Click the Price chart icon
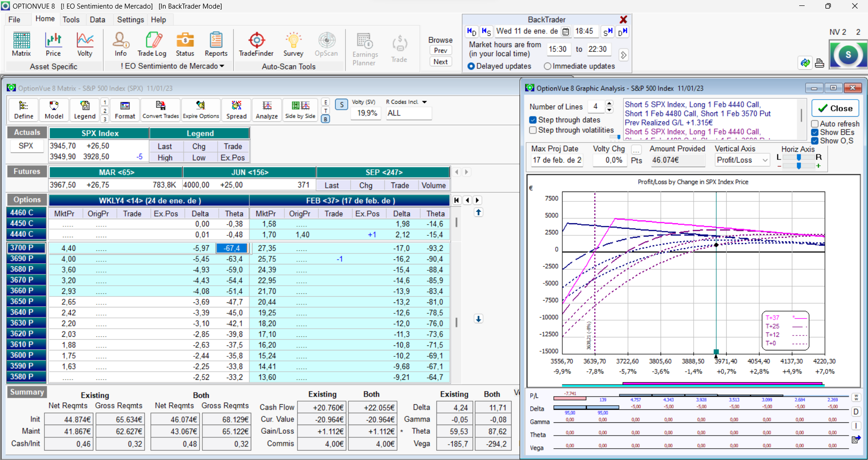 (x=53, y=44)
